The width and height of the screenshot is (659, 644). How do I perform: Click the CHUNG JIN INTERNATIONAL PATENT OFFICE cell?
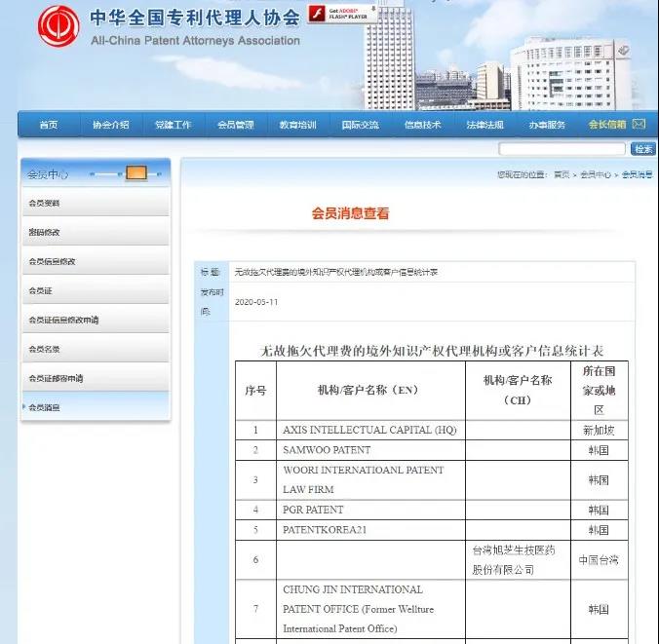click(370, 609)
